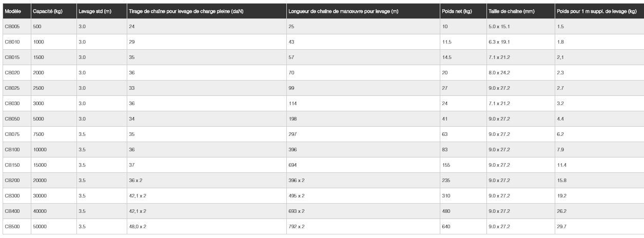Select the CB500 model cell

click(12, 226)
